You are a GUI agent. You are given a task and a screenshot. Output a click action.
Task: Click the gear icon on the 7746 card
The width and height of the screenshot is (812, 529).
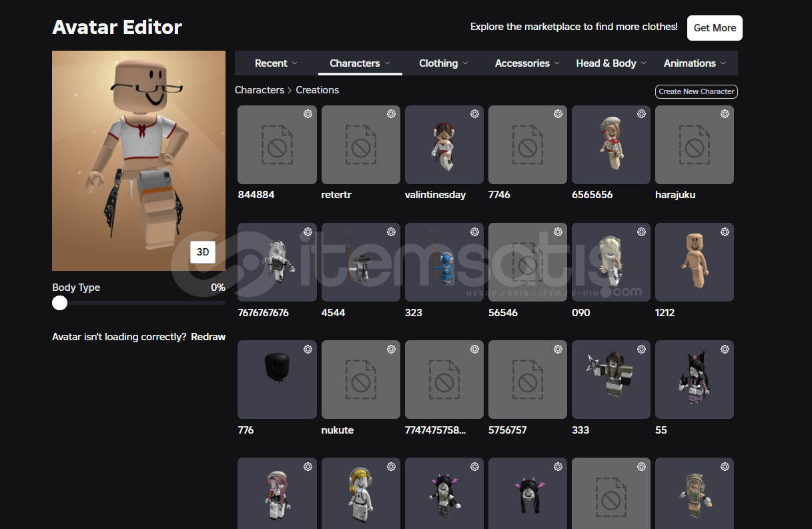pyautogui.click(x=558, y=114)
